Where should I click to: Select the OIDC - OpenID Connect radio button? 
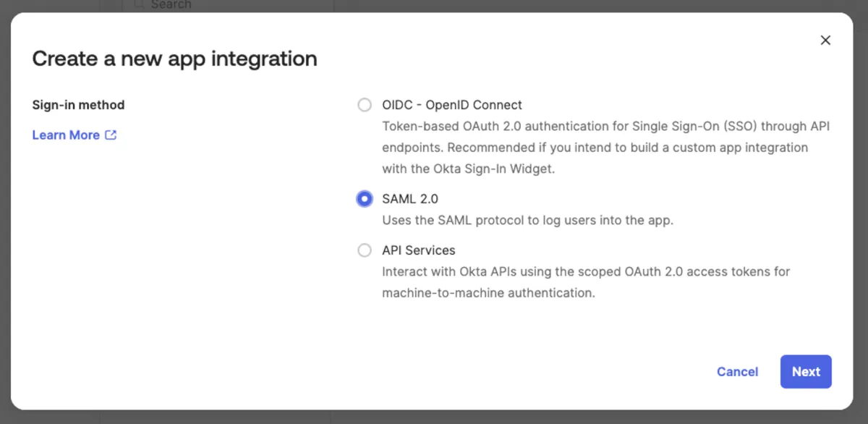click(x=365, y=105)
